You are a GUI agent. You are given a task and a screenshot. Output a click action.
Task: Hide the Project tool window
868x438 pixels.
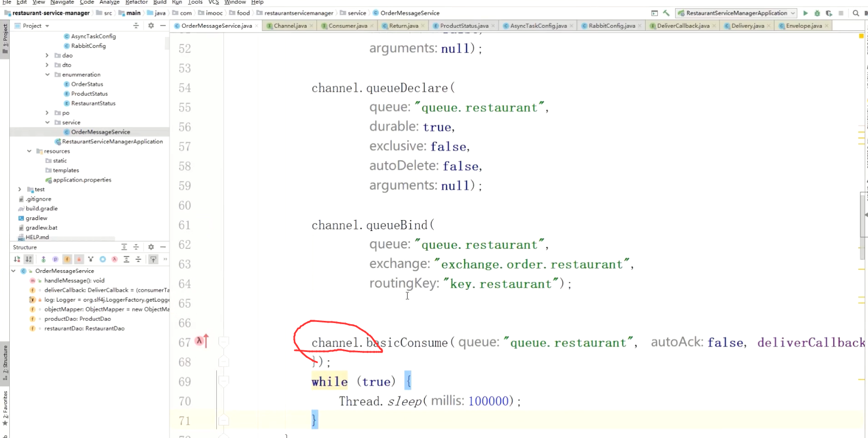(x=163, y=26)
